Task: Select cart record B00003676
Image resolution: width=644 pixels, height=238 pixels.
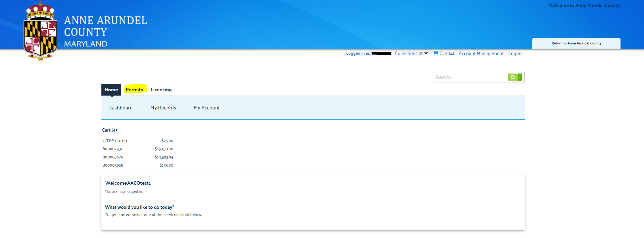Action: point(113,157)
